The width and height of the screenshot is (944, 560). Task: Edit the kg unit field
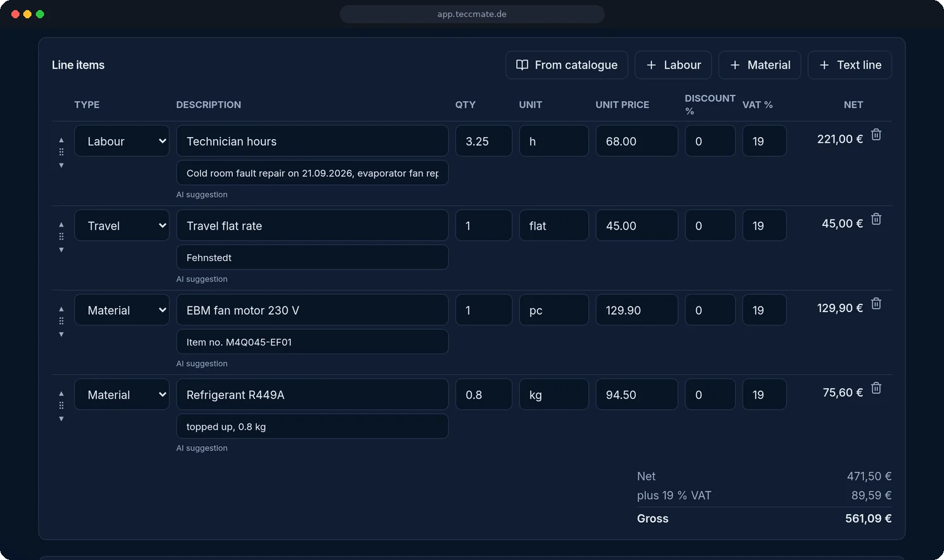554,395
